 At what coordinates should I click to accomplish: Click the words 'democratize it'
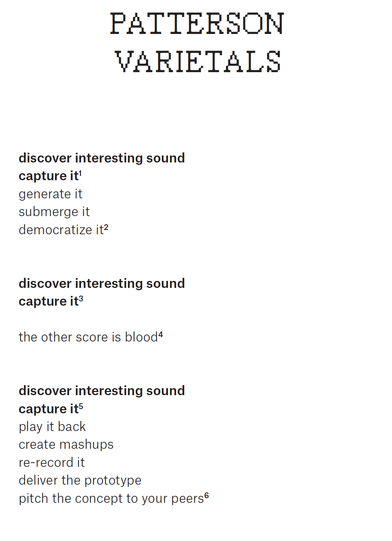tap(61, 230)
